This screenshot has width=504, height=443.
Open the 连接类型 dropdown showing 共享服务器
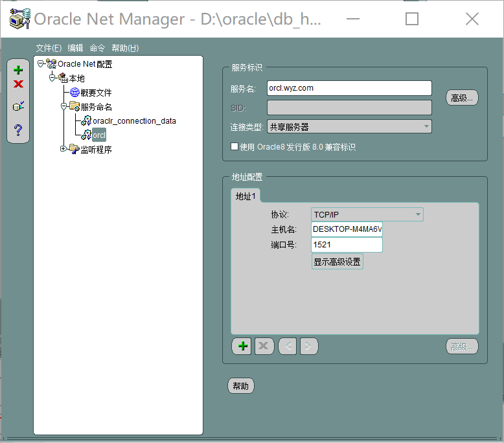[x=349, y=126]
